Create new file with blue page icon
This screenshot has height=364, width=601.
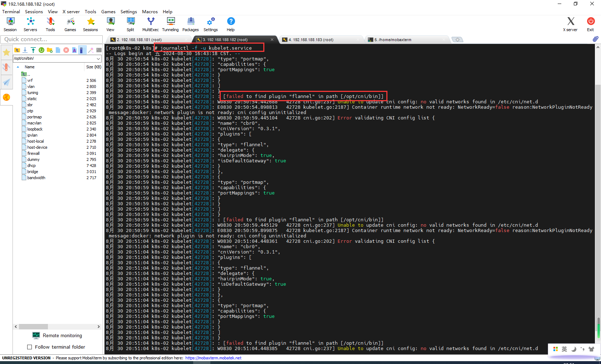tap(58, 50)
